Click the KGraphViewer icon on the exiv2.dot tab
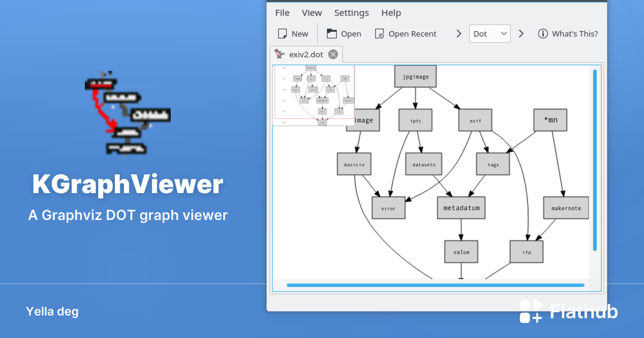 click(279, 54)
